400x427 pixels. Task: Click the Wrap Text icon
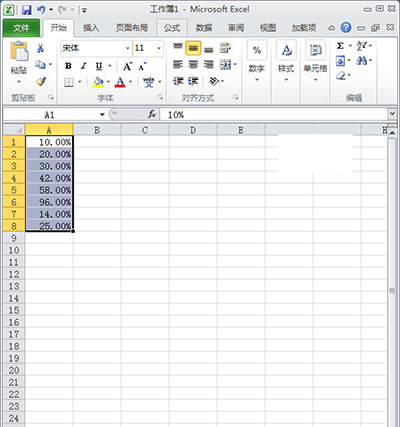tap(225, 48)
